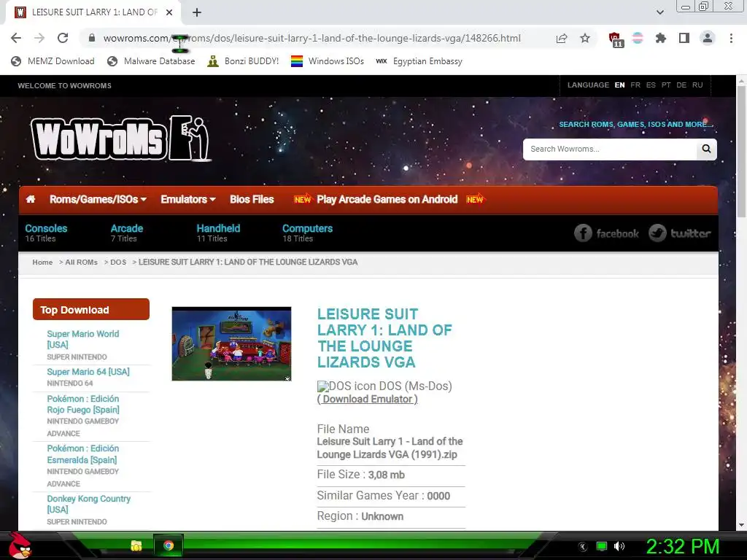Select the EN language option
Screen dimensions: 747x560
click(619, 85)
